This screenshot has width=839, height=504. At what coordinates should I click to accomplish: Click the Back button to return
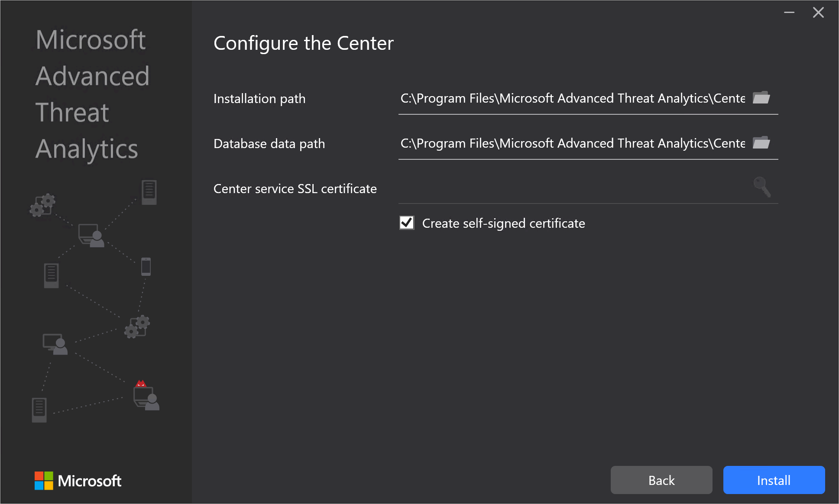(x=661, y=481)
